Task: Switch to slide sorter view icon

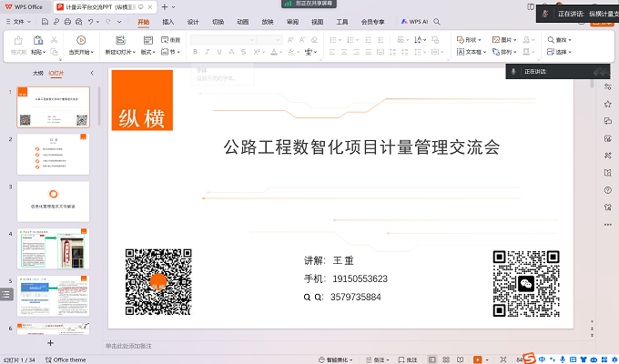Action: [x=446, y=359]
